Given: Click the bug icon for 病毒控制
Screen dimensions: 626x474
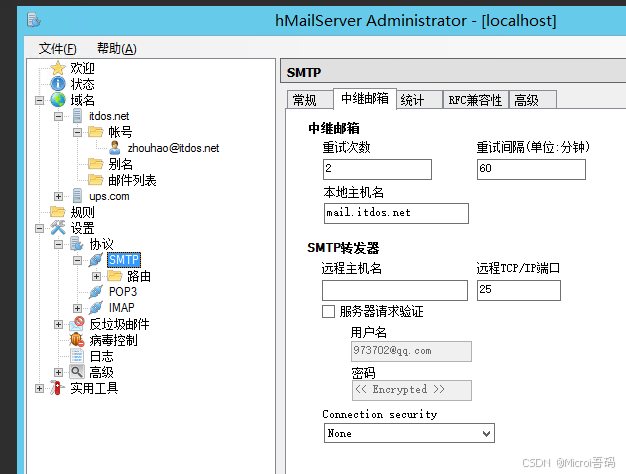Looking at the screenshot, I should click(77, 340).
